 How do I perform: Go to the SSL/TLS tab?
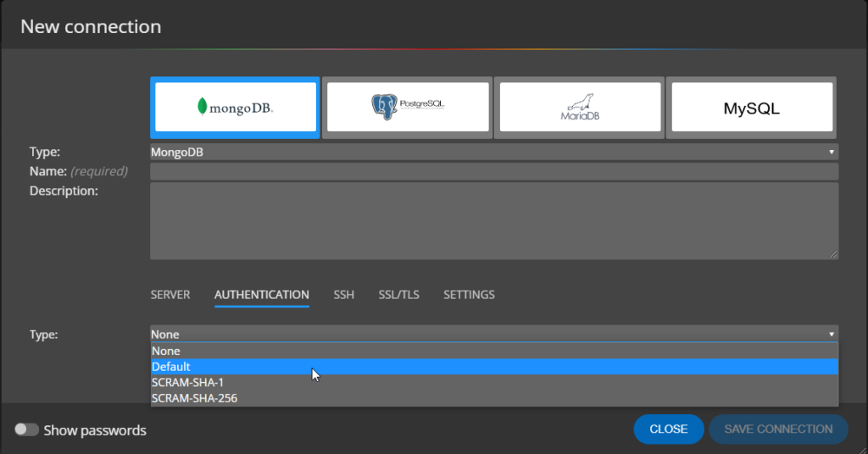398,295
